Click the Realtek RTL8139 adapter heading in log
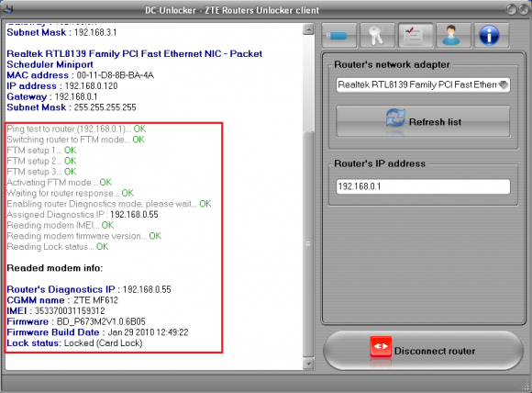 point(134,59)
